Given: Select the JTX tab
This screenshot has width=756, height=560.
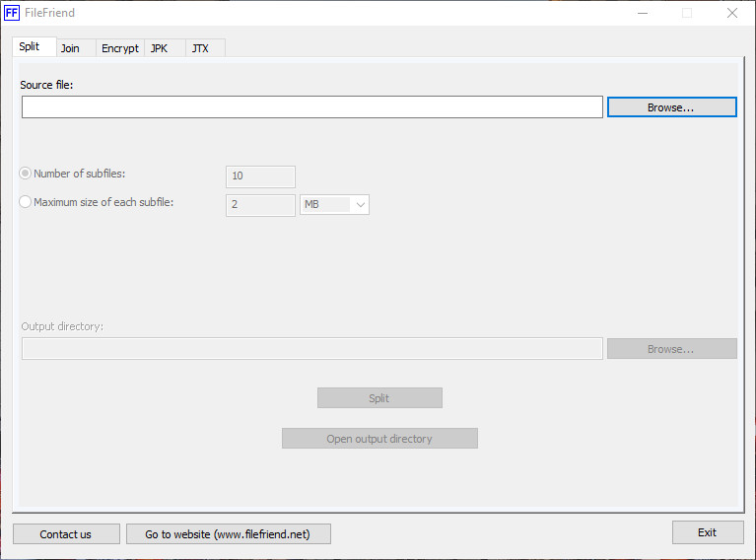Looking at the screenshot, I should pyautogui.click(x=205, y=48).
